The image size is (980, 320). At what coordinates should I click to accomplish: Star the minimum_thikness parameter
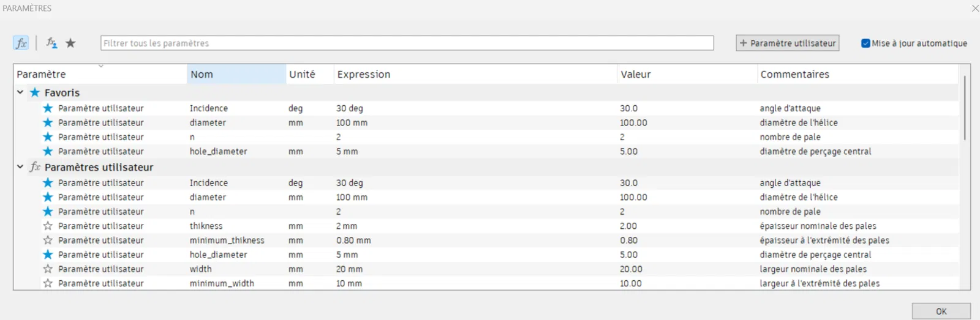click(48, 240)
